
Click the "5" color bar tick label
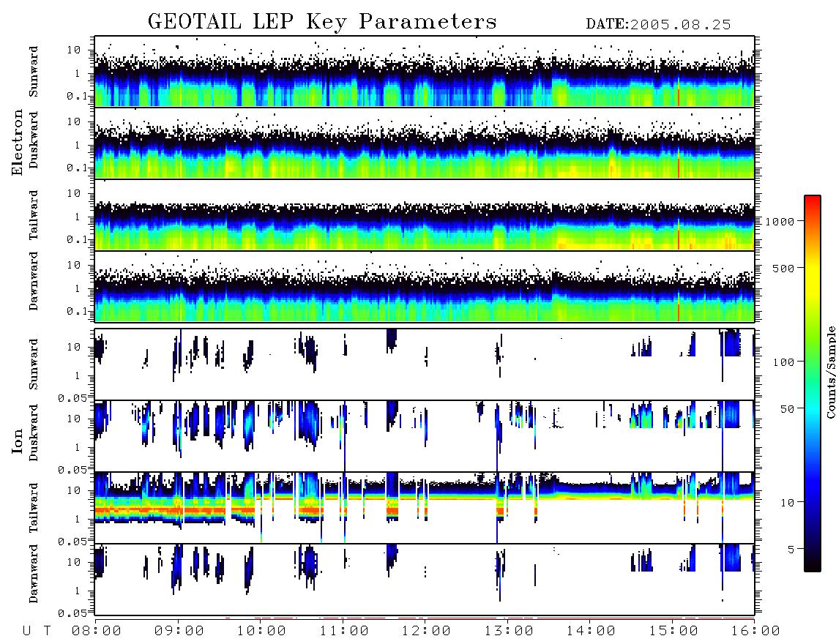pyautogui.click(x=791, y=550)
